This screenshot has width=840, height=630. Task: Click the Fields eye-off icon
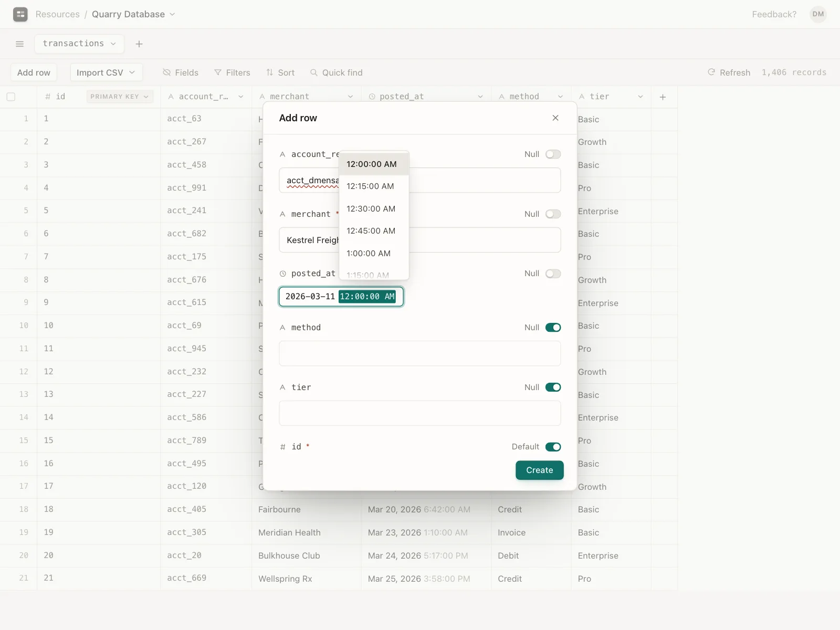pos(166,72)
